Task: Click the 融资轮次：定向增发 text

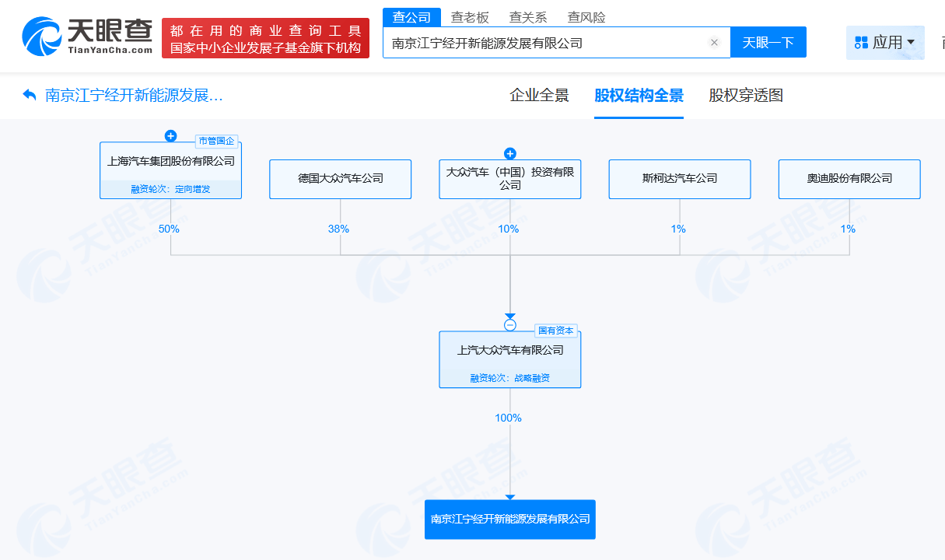Action: pos(170,189)
